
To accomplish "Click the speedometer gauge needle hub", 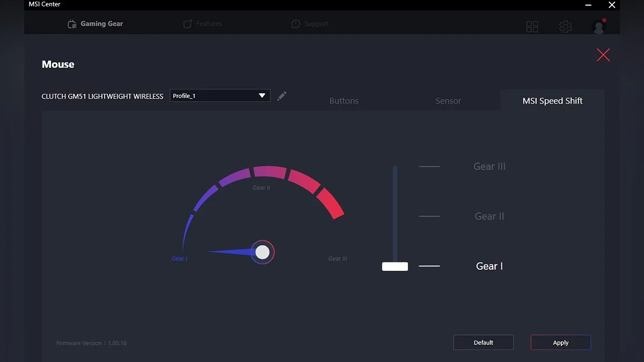I will pyautogui.click(x=262, y=252).
